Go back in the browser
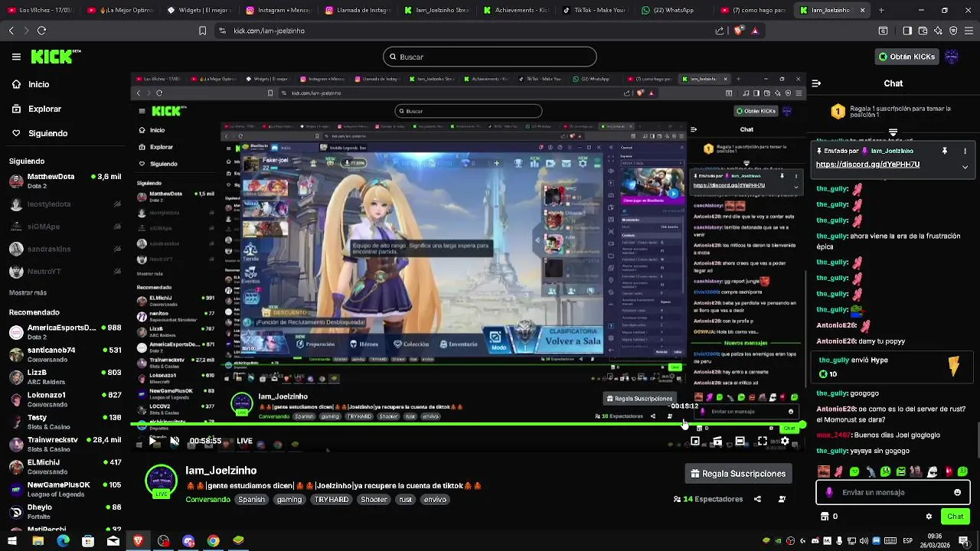The width and height of the screenshot is (980, 551). click(11, 31)
